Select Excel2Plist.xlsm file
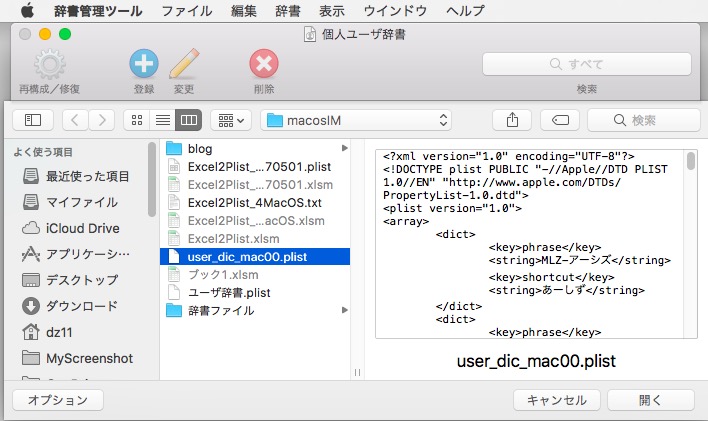 pyautogui.click(x=255, y=239)
